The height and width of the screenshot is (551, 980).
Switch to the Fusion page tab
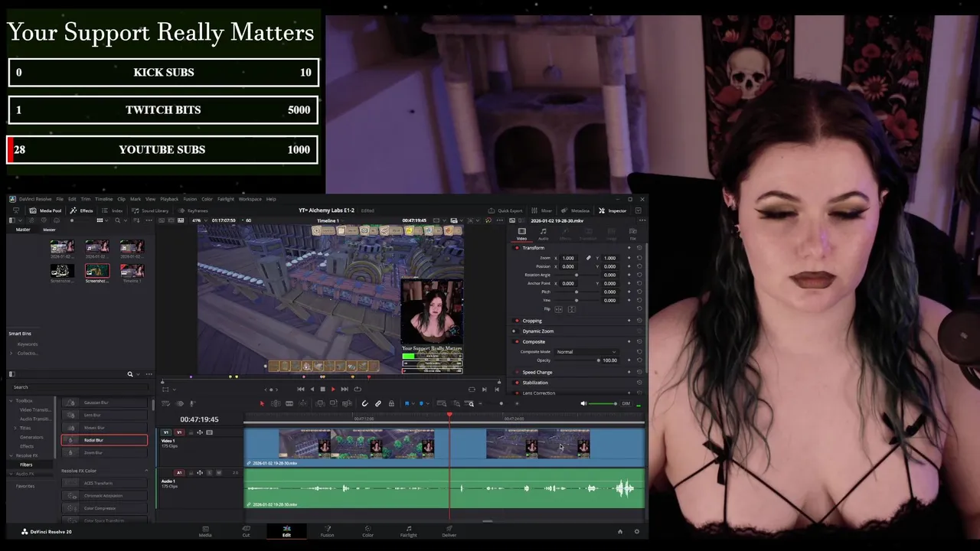327,531
